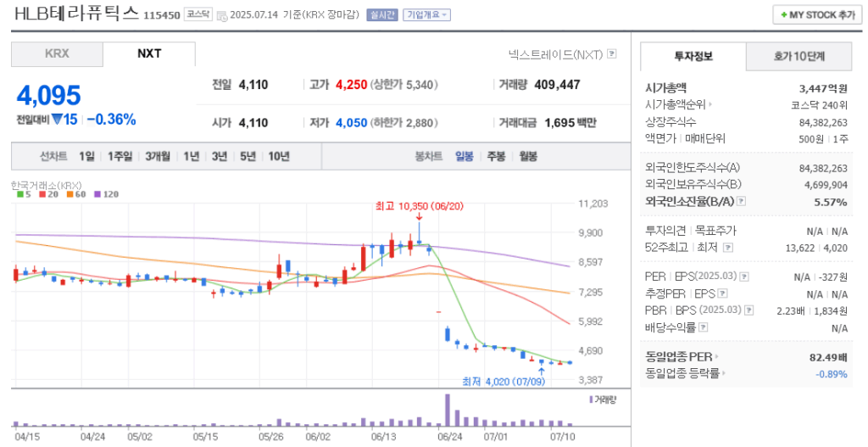Click the 한국거래소(KRX) chart label
The height and width of the screenshot is (447, 868).
pos(47,185)
